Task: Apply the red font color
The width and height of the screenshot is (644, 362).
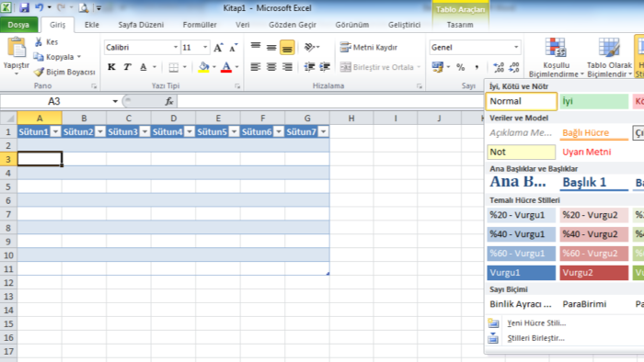Action: [226, 67]
